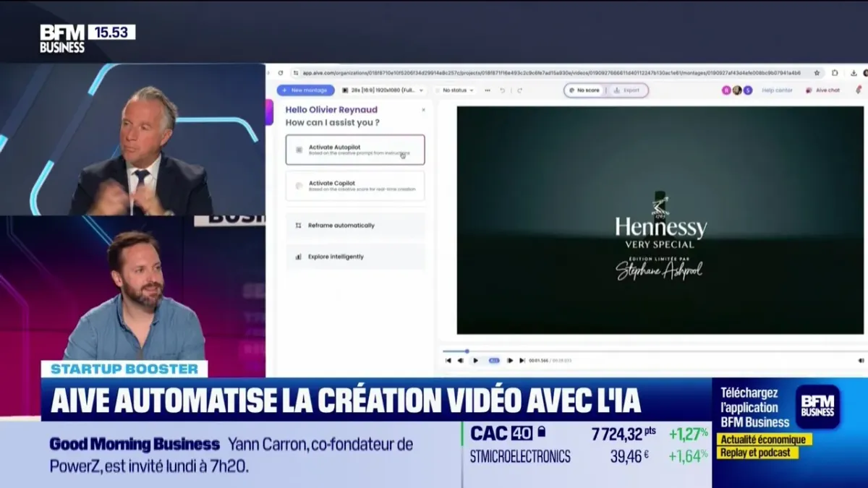Play the video
868x488 pixels.
475,360
